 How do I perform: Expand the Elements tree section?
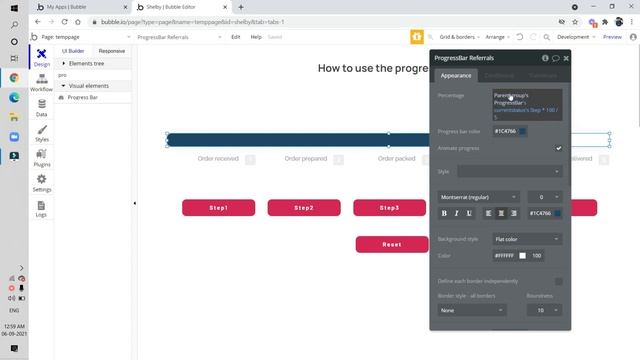[93, 64]
